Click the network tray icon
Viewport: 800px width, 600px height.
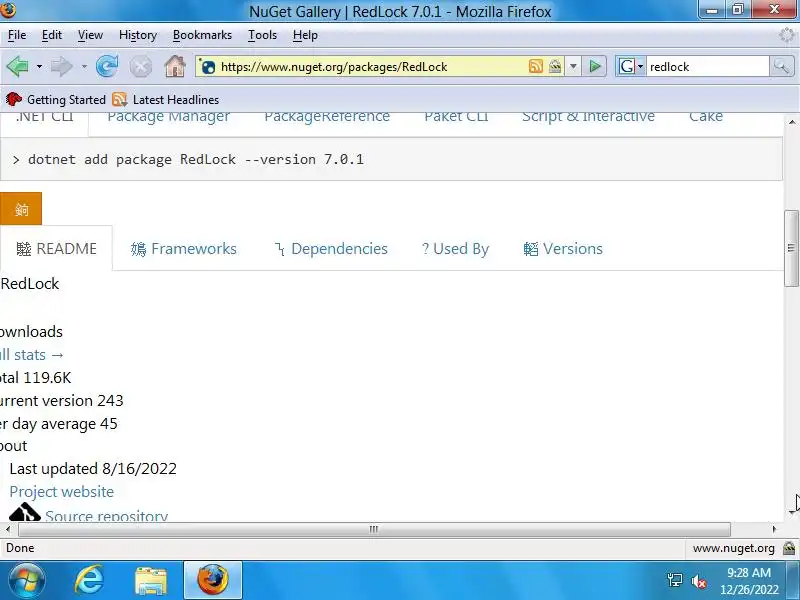[674, 580]
